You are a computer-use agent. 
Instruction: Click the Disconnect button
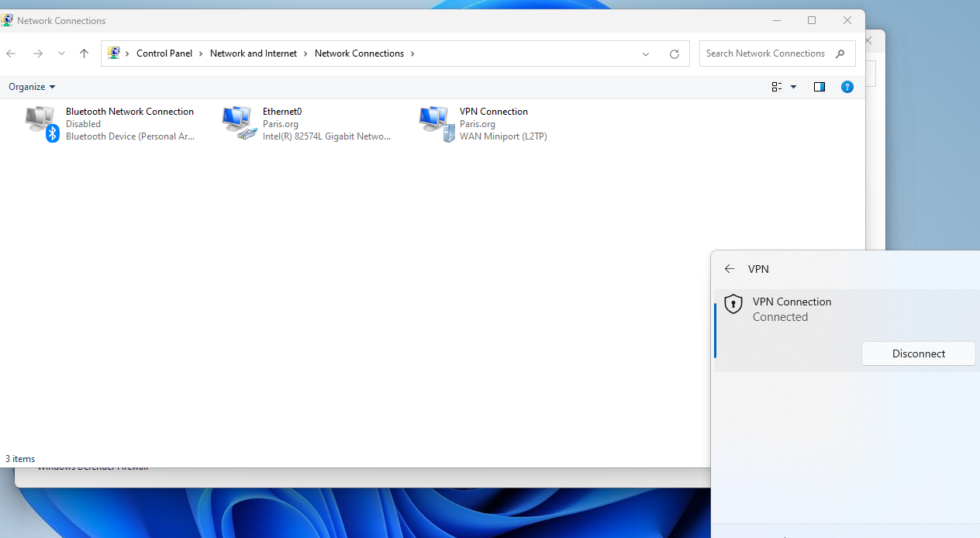(x=919, y=353)
